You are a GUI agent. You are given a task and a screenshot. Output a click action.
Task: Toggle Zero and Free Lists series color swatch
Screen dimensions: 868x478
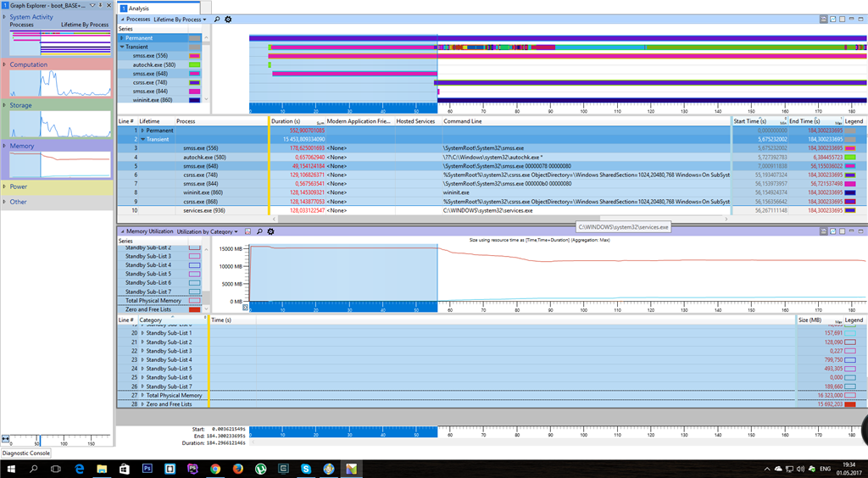(194, 310)
